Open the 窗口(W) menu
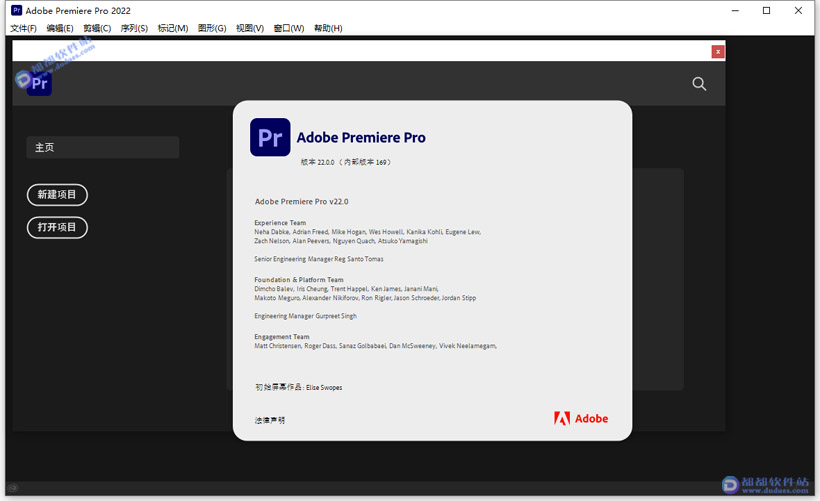Viewport: 820px width, 501px height. pyautogui.click(x=289, y=28)
